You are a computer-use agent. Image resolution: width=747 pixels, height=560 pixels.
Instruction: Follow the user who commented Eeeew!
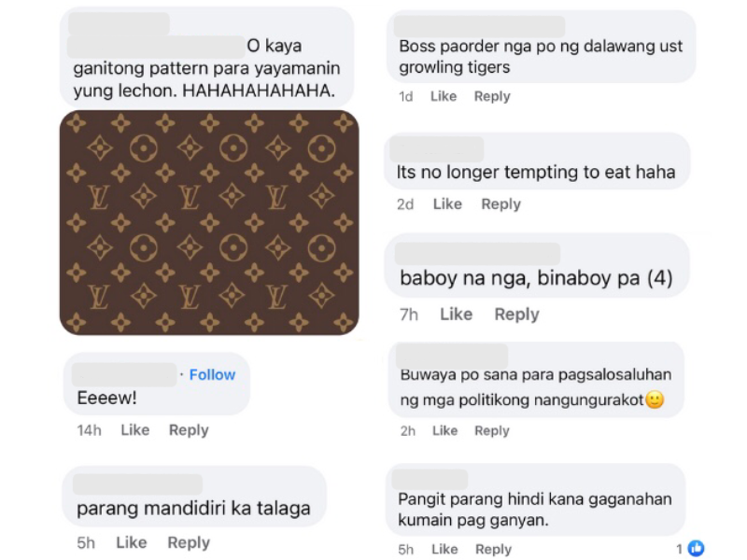(x=212, y=375)
